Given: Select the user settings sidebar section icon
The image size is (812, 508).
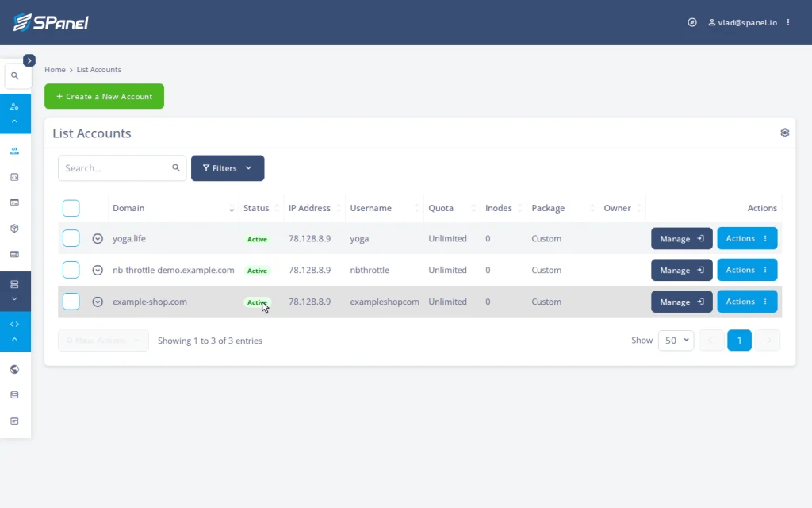Looking at the screenshot, I should tap(14, 106).
